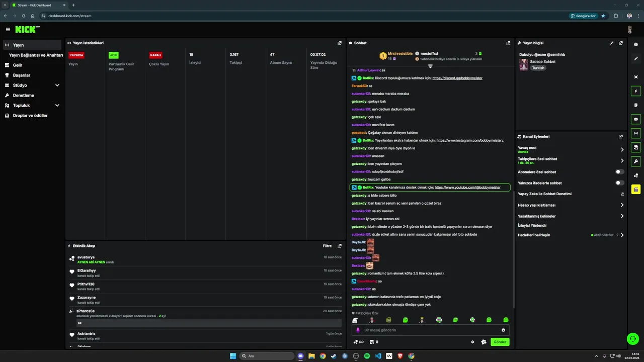Screen dimensions: 644x362
Task: Expand Takipçilere özel sohbet options
Action: (x=622, y=161)
